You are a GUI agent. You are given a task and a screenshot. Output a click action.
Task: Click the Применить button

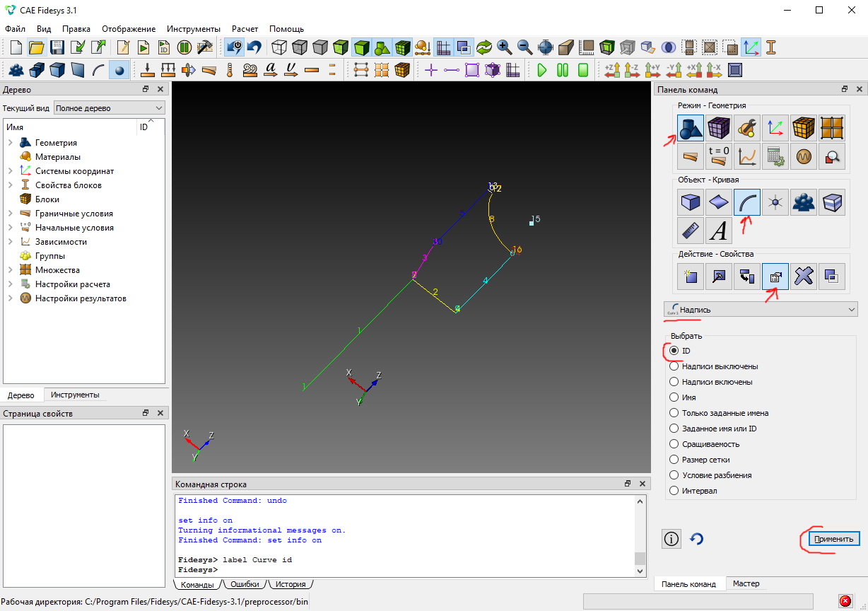(x=834, y=539)
